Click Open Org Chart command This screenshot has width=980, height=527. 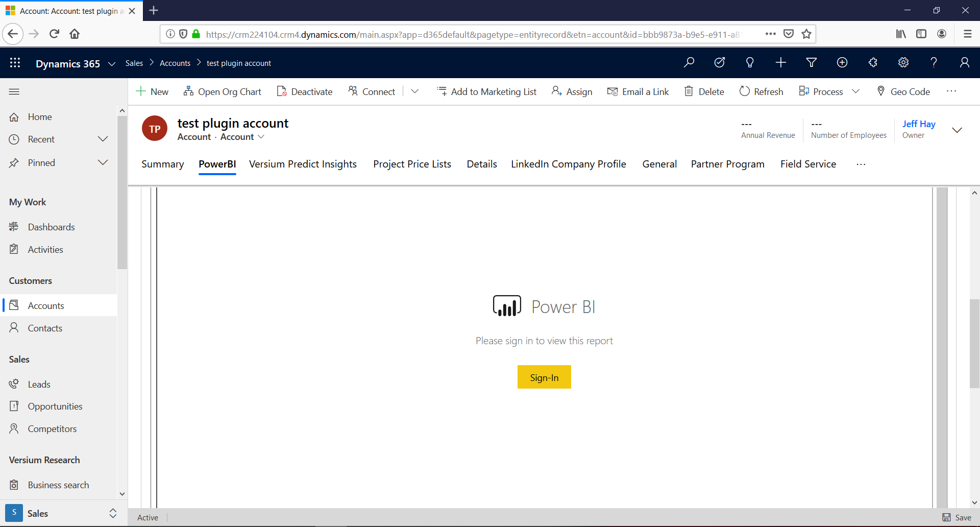pos(223,91)
